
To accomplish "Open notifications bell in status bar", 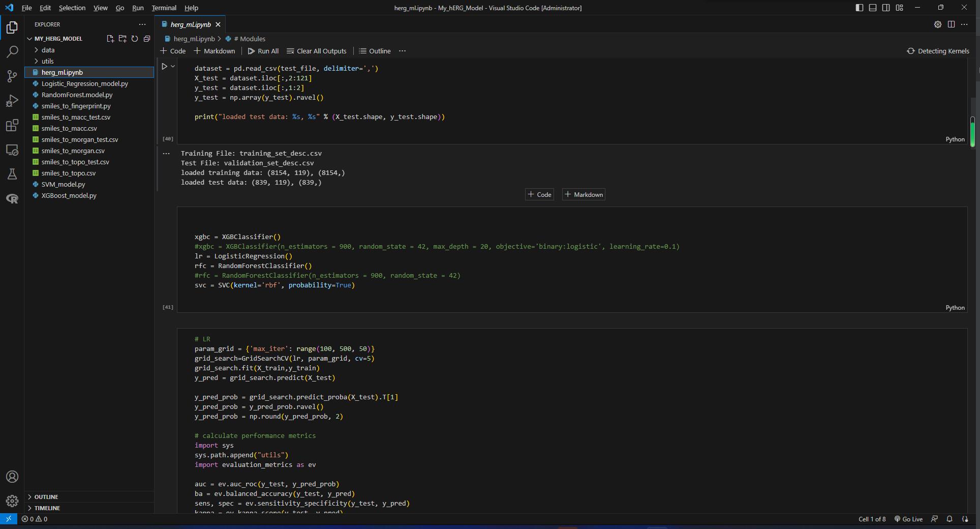I will (x=949, y=519).
